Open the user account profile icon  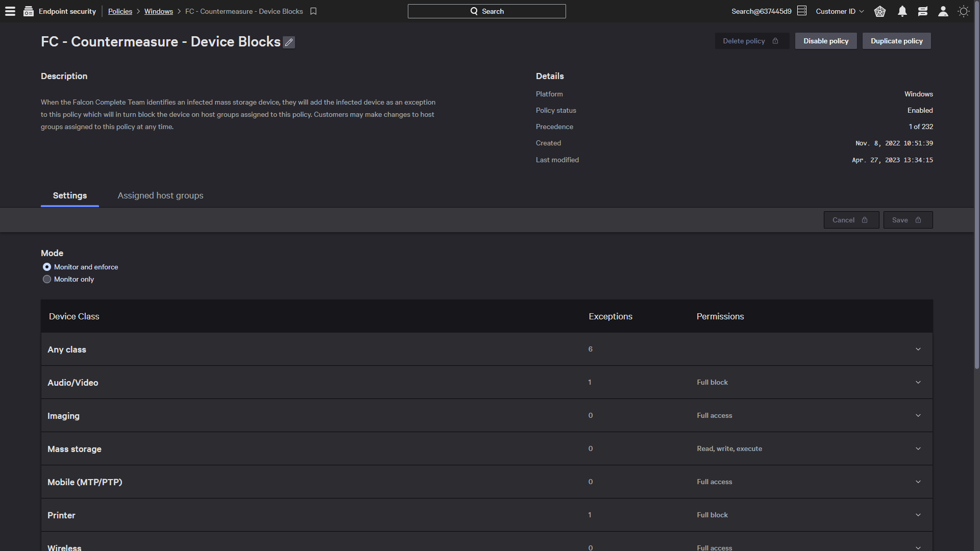pos(943,11)
